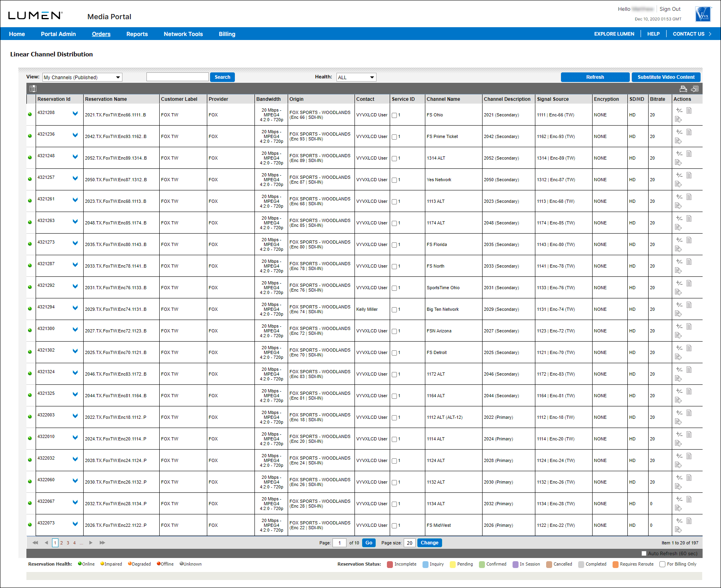Expand the row chevron for reservation 4321261

[75, 200]
